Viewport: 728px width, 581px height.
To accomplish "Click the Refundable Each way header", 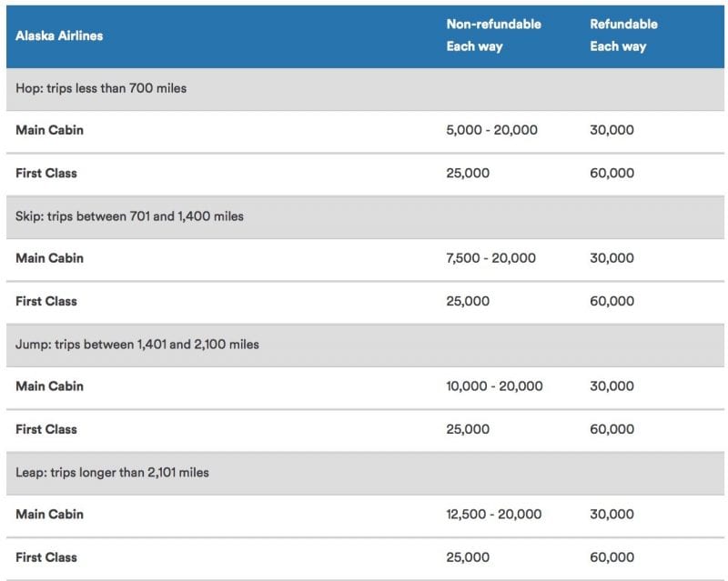I will [623, 35].
